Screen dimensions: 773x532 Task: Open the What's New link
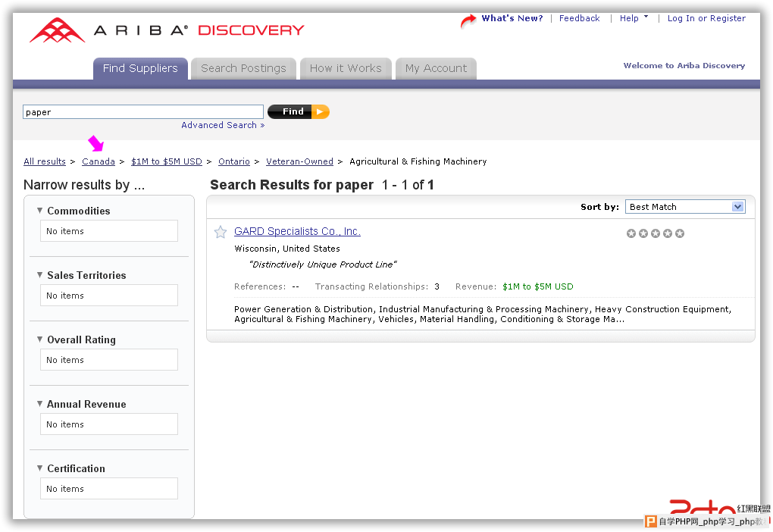[512, 18]
